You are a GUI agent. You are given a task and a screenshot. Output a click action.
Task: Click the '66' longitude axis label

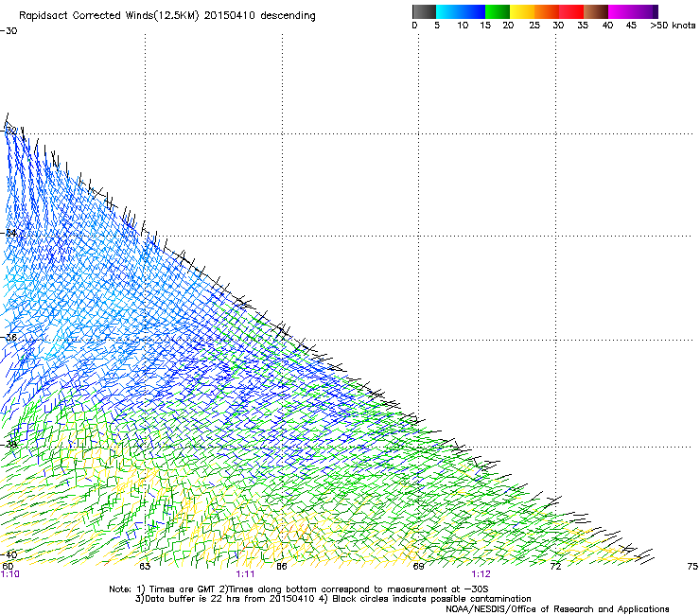coord(282,567)
